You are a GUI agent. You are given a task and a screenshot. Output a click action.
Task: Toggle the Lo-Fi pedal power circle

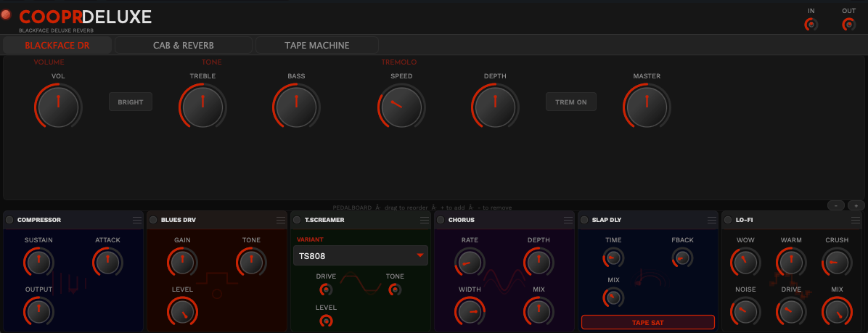(728, 220)
